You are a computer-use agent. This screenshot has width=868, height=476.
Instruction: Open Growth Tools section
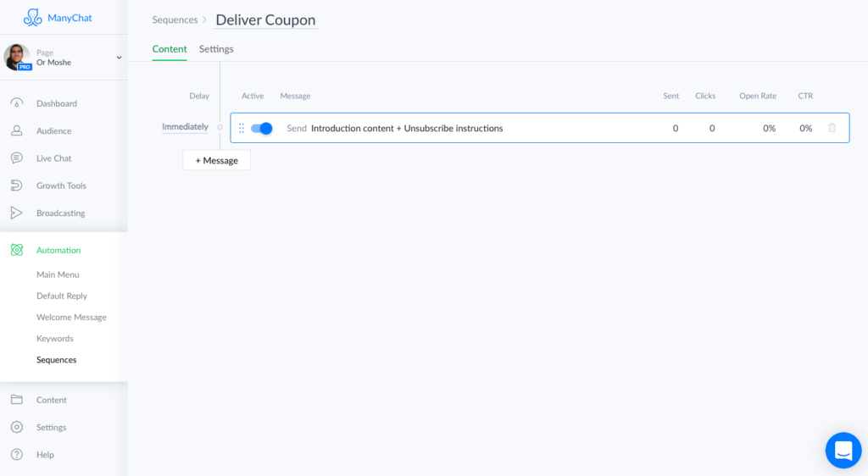(x=61, y=185)
